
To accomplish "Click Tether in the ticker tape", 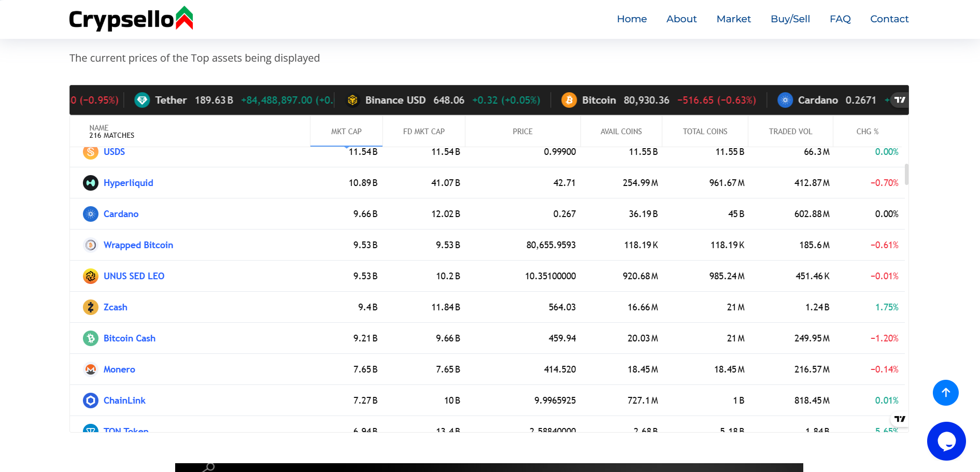I will 171,100.
